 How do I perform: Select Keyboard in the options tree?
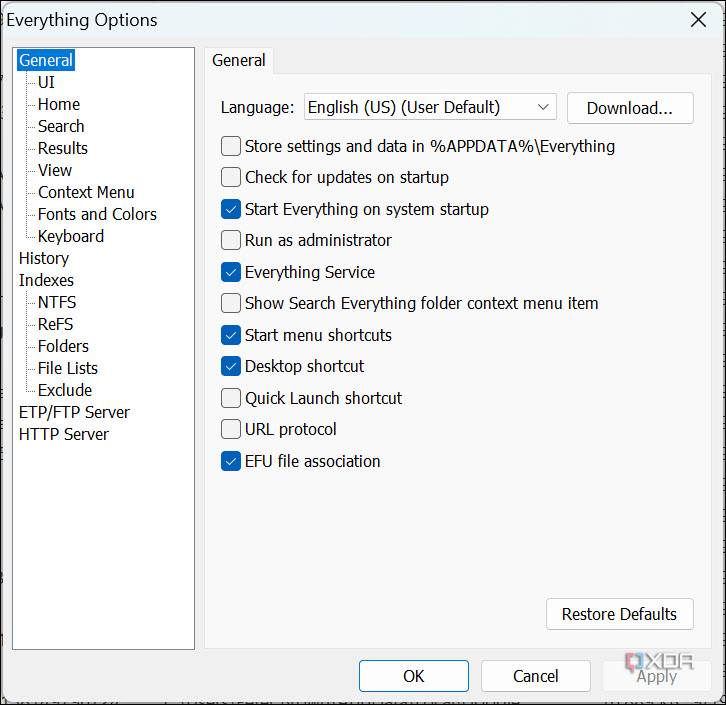71,237
